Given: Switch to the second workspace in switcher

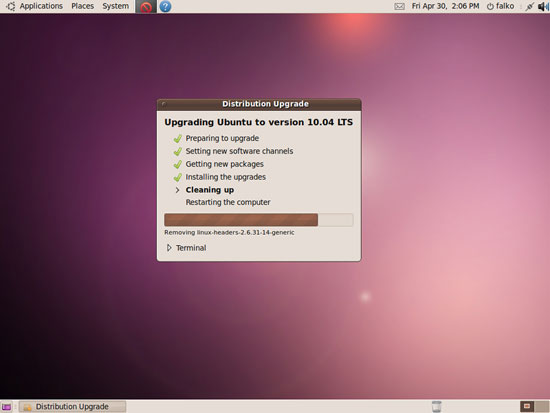Looking at the screenshot, I should click(x=542, y=406).
